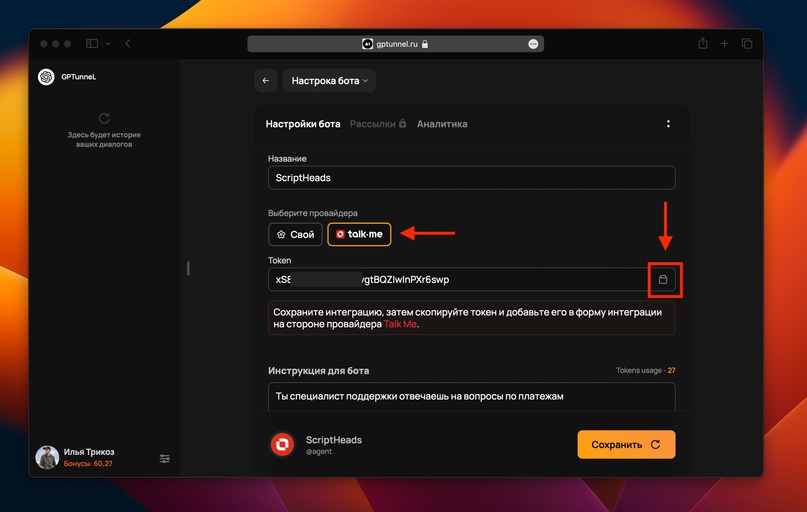Click the sidebar collapse handle
Image resolution: width=807 pixels, height=512 pixels.
[188, 268]
